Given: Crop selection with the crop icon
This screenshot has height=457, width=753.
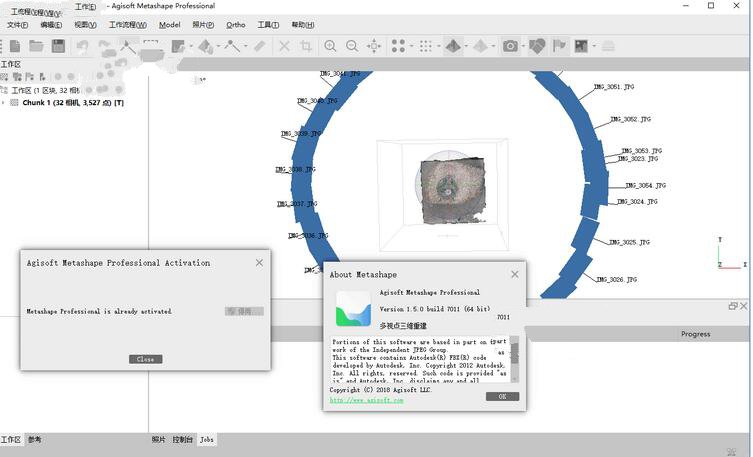Looking at the screenshot, I should pos(305,46).
